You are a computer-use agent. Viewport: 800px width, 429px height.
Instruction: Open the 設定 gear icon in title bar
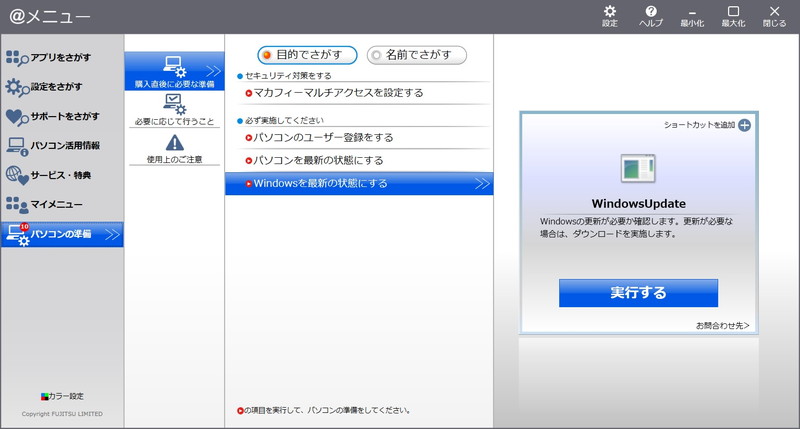(610, 14)
